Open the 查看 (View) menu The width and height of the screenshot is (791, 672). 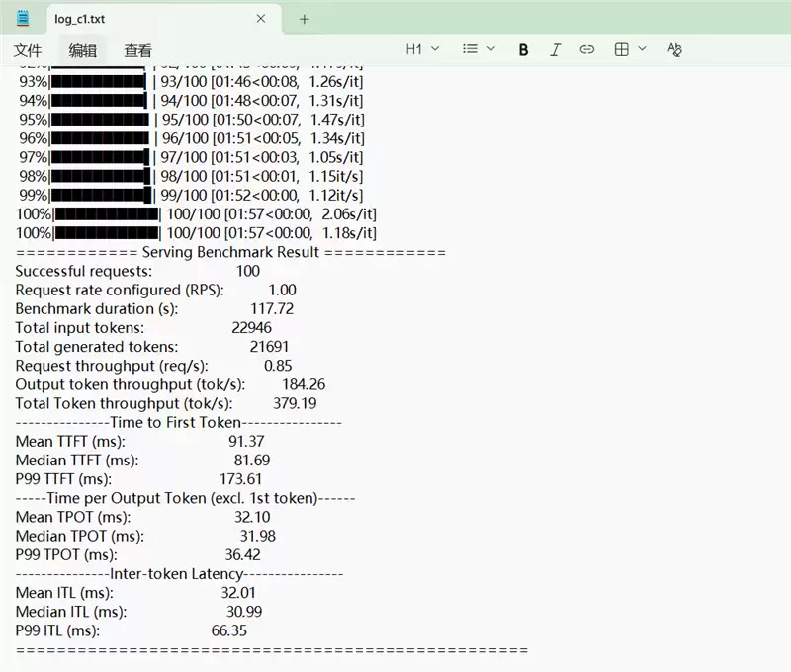pyautogui.click(x=137, y=50)
